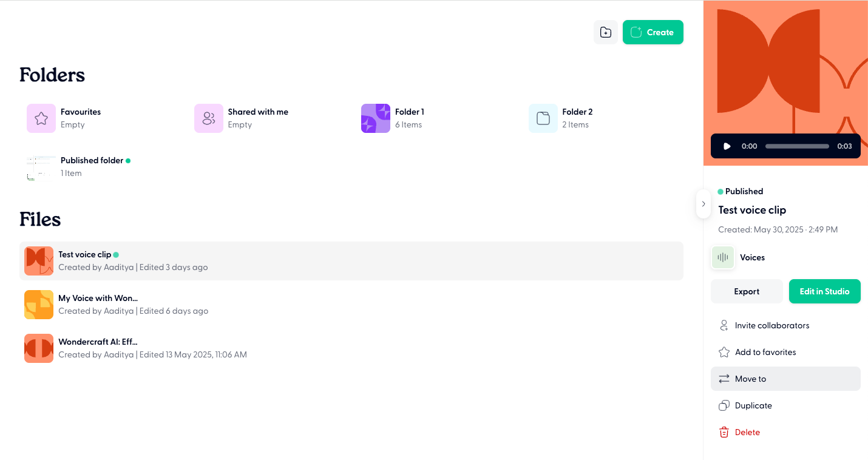The height and width of the screenshot is (460, 868).
Task: Click the Published status indicator dot
Action: click(x=720, y=191)
